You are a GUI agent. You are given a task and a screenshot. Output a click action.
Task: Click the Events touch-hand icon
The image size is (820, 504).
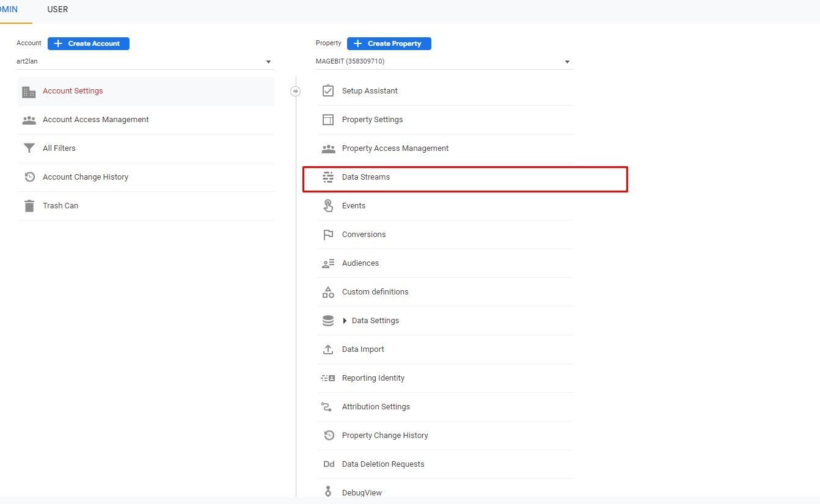[x=328, y=206]
